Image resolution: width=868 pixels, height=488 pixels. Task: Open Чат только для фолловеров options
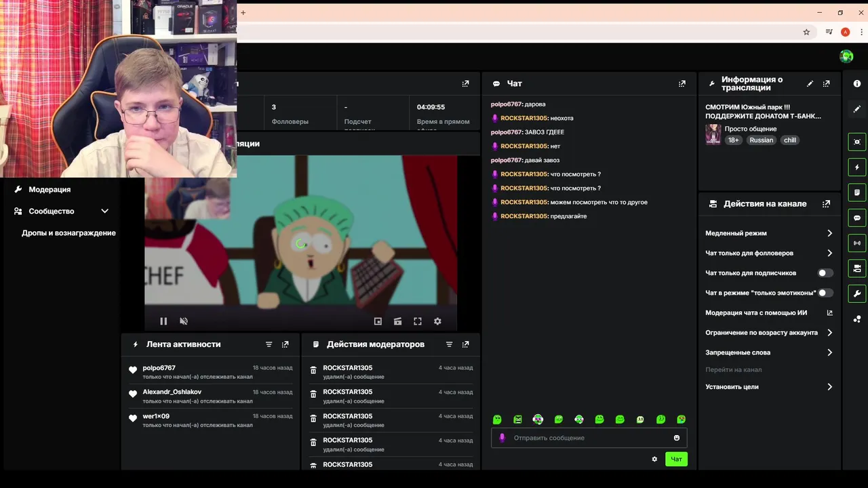click(769, 253)
